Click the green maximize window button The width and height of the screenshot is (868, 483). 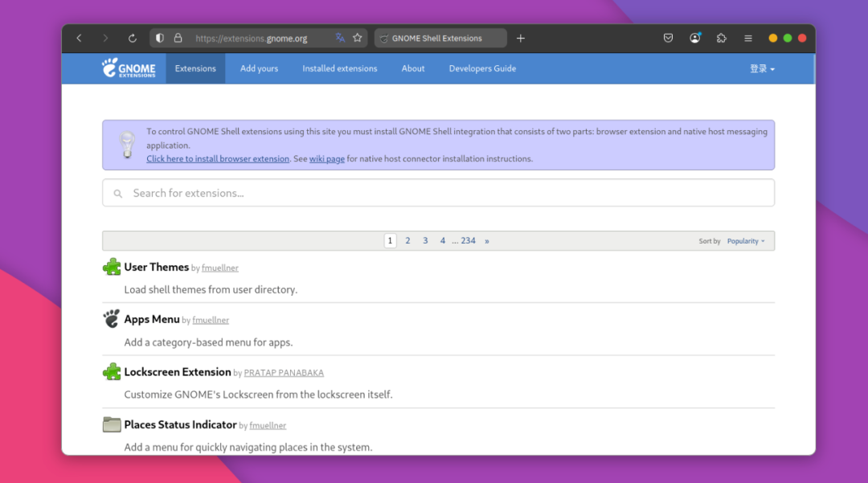click(x=787, y=39)
